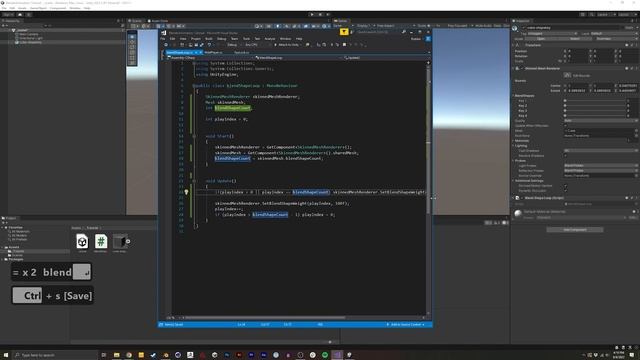
Task: Select the Move tool in Scene overlay
Action: point(132,42)
